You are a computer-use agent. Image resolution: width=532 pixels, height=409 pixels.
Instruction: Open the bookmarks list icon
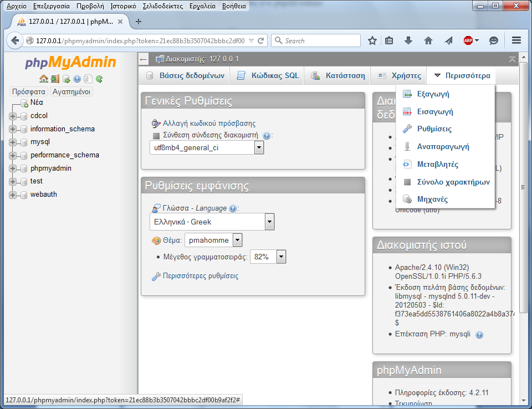(x=389, y=40)
